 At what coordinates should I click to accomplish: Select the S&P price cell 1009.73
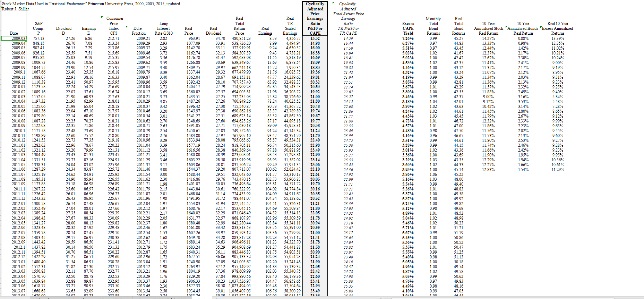[x=38, y=63]
